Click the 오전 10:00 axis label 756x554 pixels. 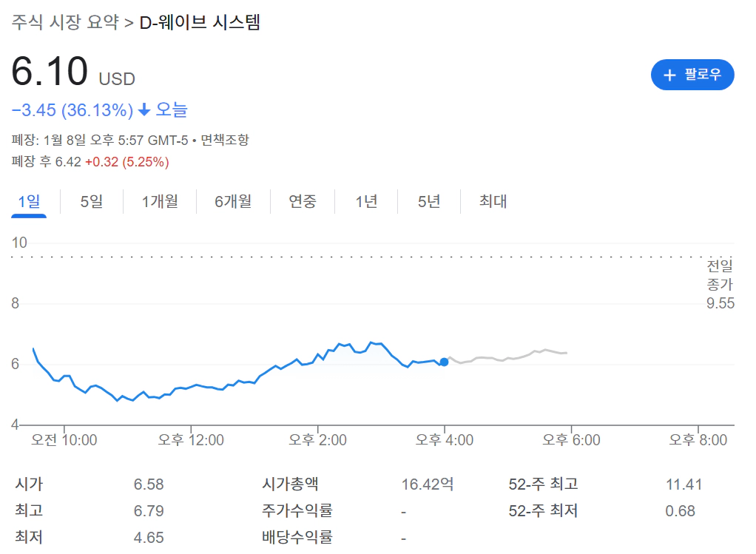[x=64, y=440]
